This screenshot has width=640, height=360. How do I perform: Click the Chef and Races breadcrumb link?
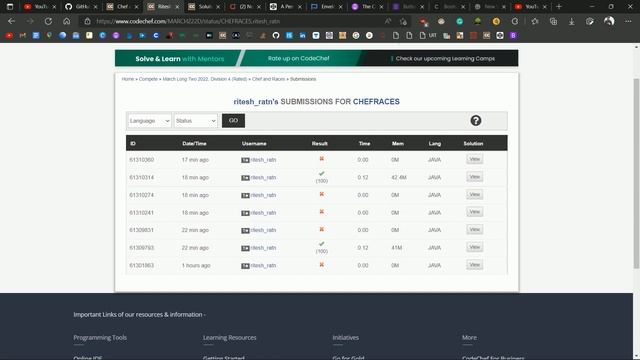[x=269, y=79]
